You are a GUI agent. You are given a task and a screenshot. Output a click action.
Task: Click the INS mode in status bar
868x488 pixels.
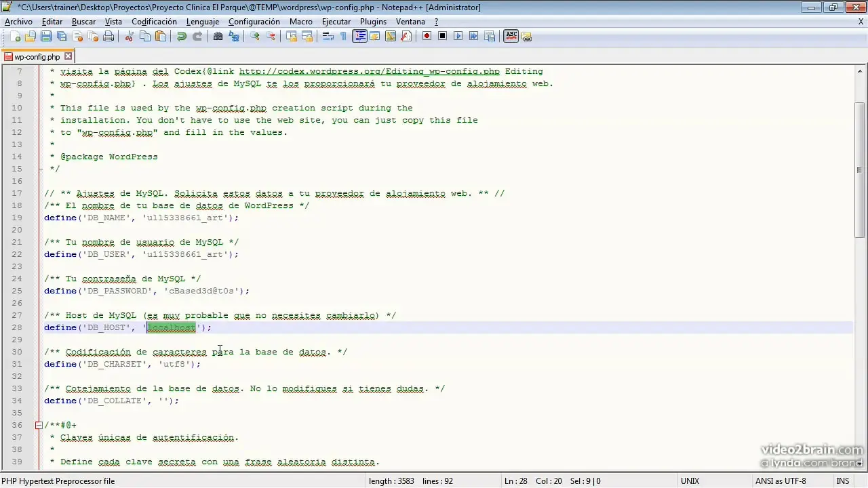(x=842, y=481)
